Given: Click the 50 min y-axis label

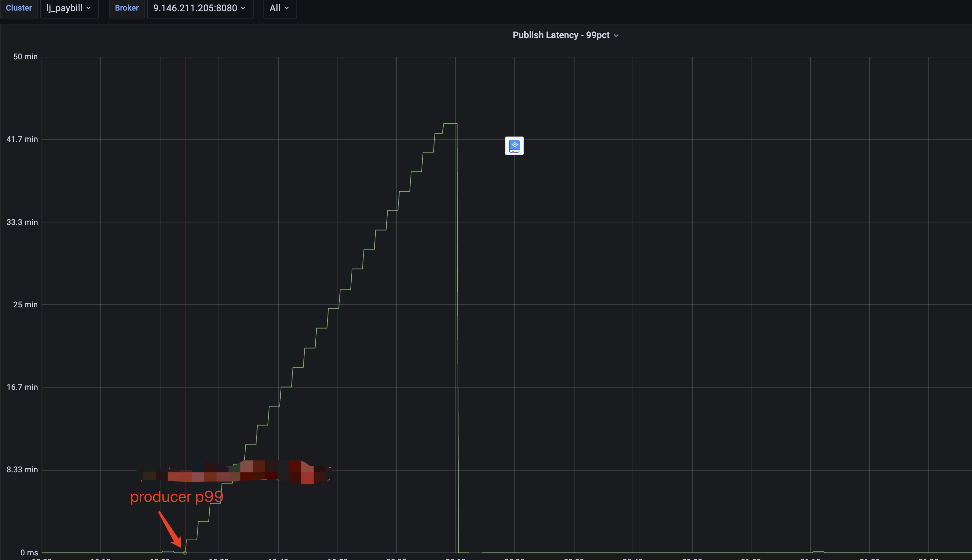Looking at the screenshot, I should pyautogui.click(x=25, y=56).
